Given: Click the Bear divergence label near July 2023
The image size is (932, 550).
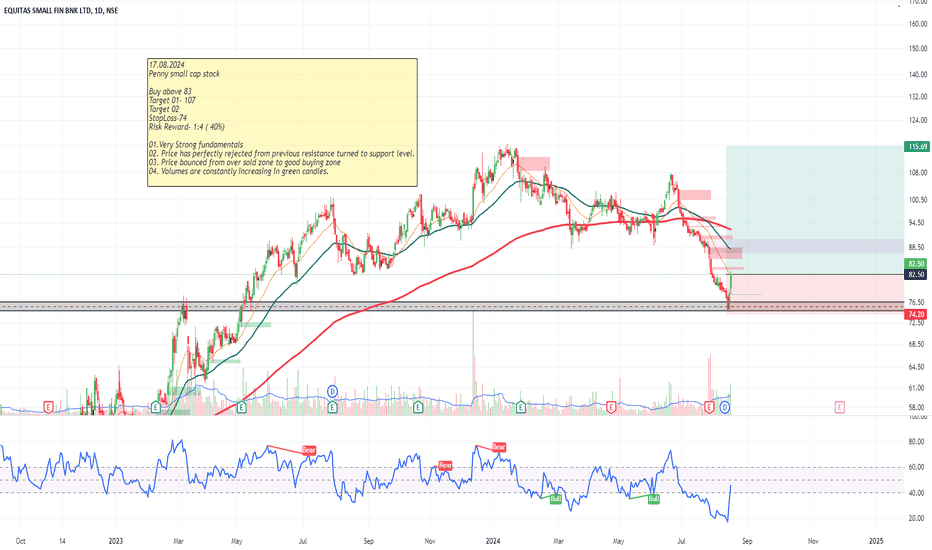Looking at the screenshot, I should click(308, 450).
